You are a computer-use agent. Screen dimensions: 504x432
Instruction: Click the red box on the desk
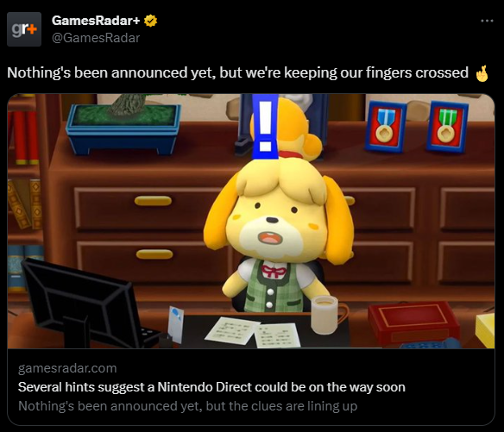coord(414,323)
